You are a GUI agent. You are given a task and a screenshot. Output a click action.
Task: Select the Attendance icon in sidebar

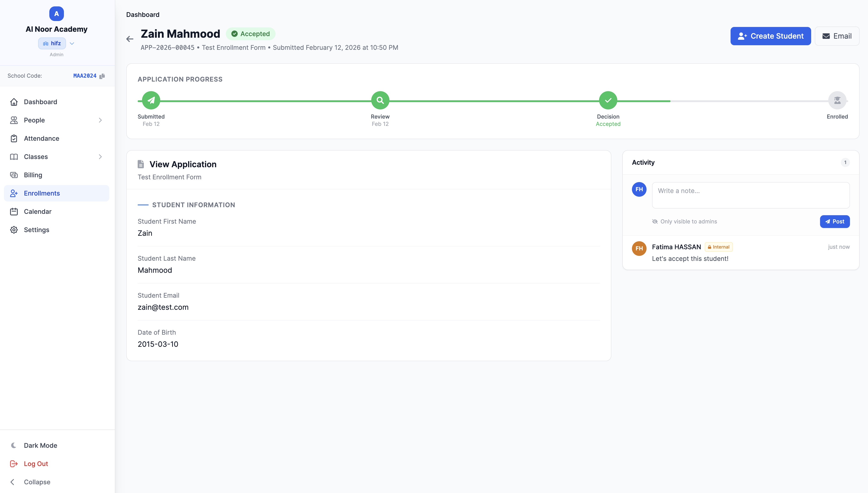(14, 138)
